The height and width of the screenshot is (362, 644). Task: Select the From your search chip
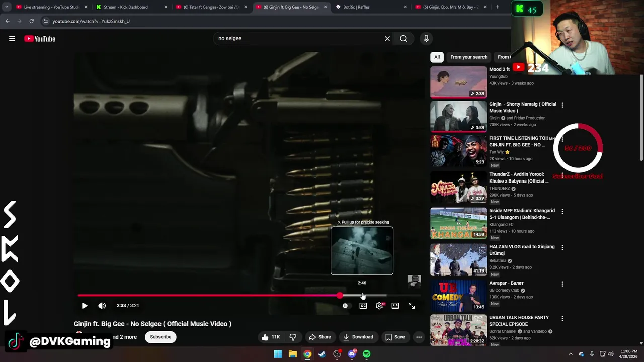pos(468,57)
